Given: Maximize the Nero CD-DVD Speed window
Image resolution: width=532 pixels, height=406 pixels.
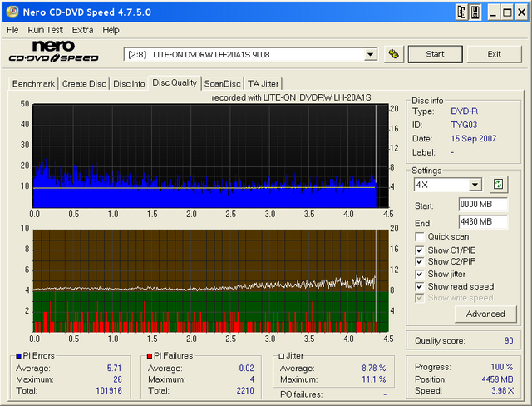Looking at the screenshot, I should (507, 12).
